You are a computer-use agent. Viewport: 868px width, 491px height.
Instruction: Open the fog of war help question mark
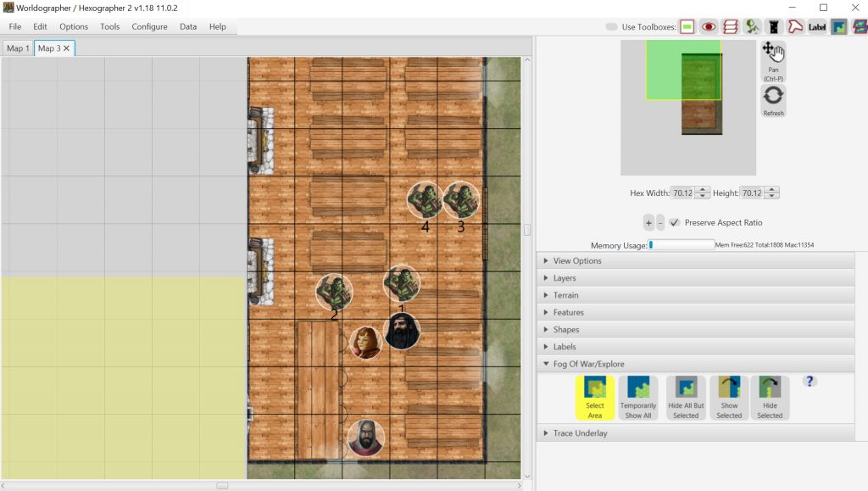point(810,382)
